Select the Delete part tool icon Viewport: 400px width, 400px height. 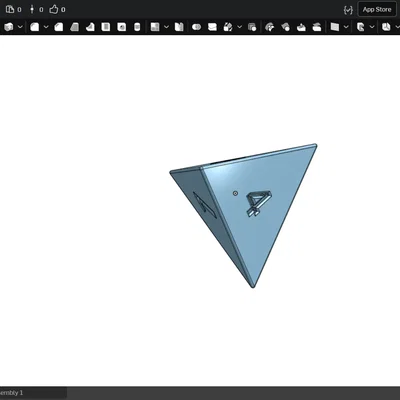(252, 27)
